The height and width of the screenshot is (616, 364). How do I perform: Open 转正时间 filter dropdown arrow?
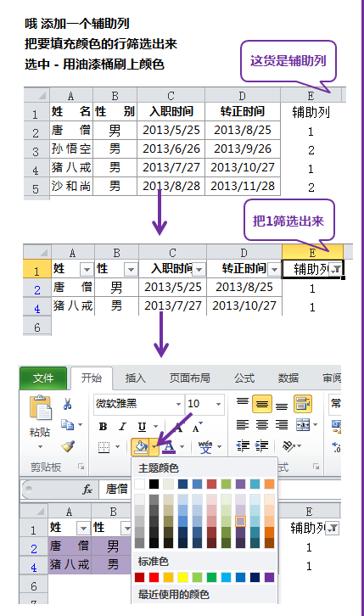[x=274, y=270]
